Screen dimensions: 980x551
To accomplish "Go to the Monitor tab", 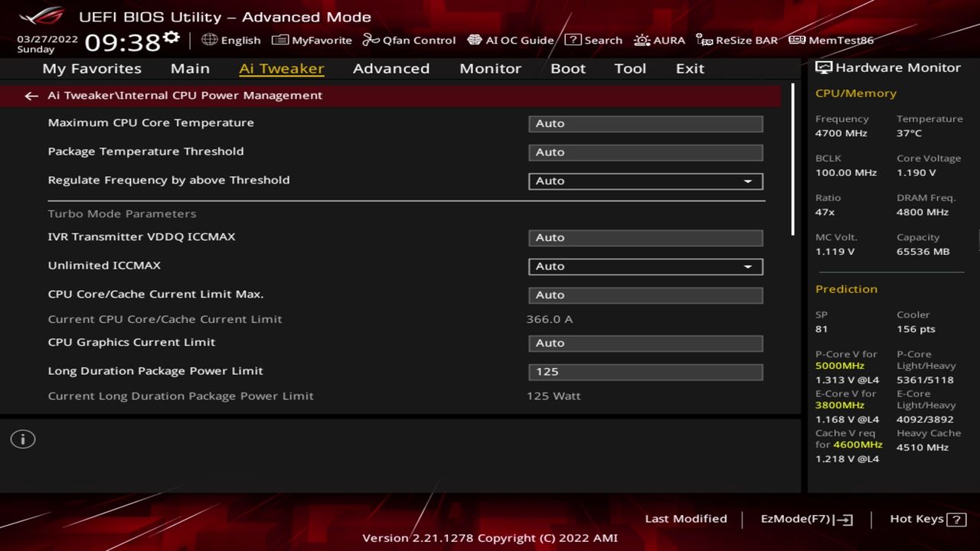I will pos(490,68).
